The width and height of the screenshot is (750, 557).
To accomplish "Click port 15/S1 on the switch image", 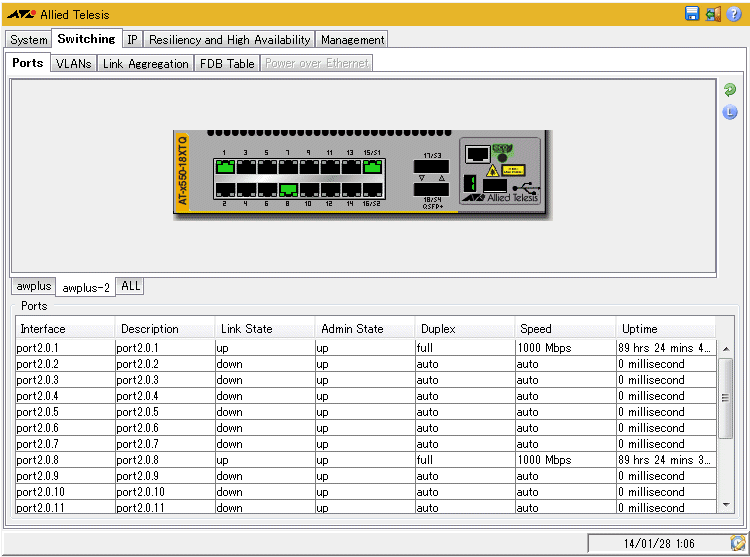I will tap(372, 167).
